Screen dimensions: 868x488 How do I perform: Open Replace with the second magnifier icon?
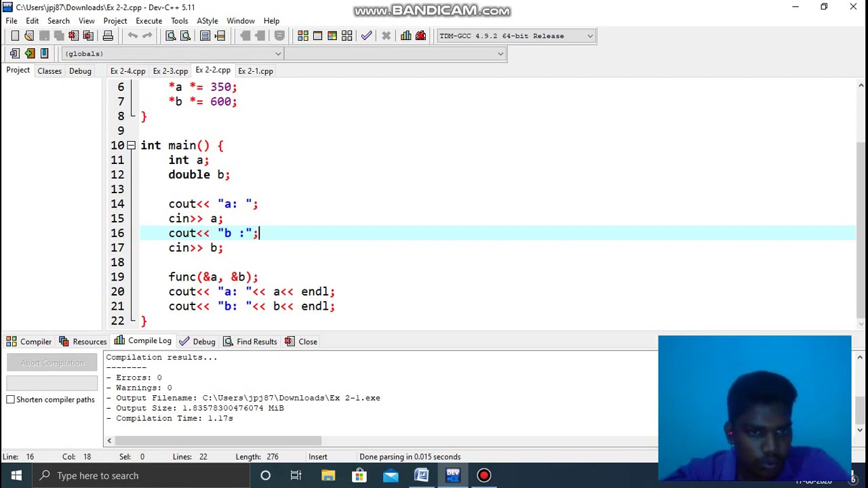(x=185, y=36)
